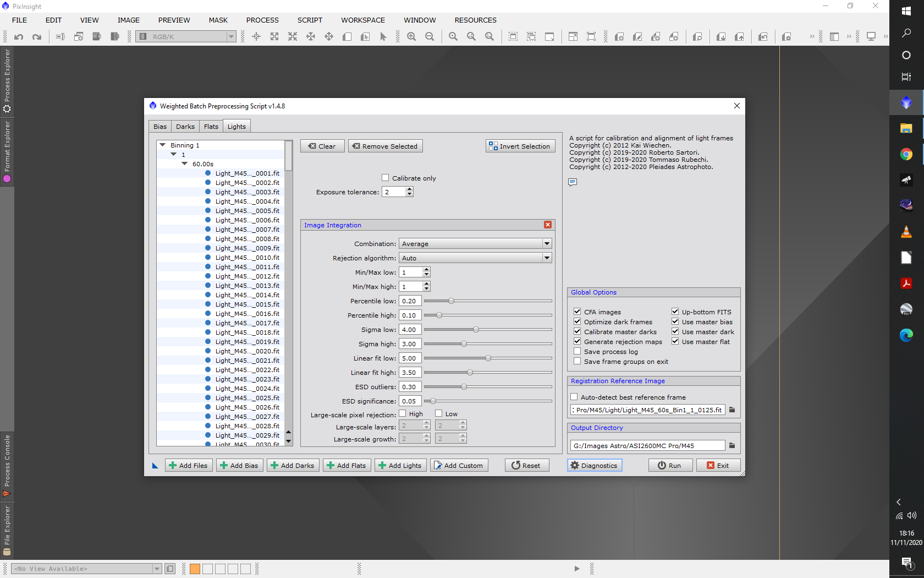Open the SCRIPT menu
The width and height of the screenshot is (924, 578).
(309, 20)
